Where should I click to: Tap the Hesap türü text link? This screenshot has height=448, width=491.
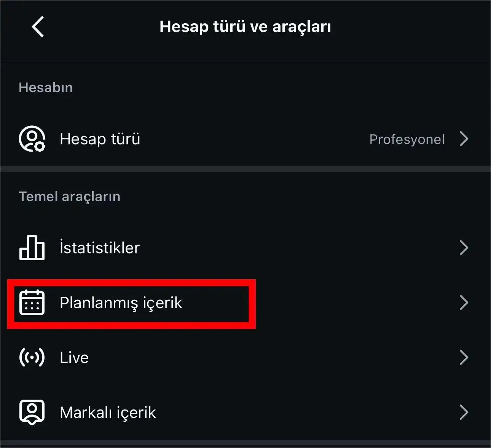(x=100, y=139)
